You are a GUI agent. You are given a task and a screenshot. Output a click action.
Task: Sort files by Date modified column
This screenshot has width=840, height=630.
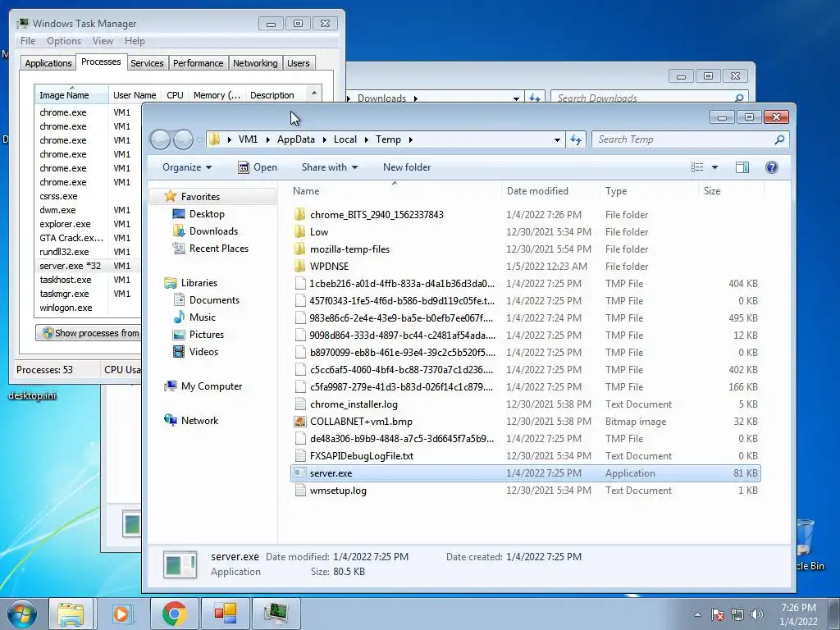[537, 190]
